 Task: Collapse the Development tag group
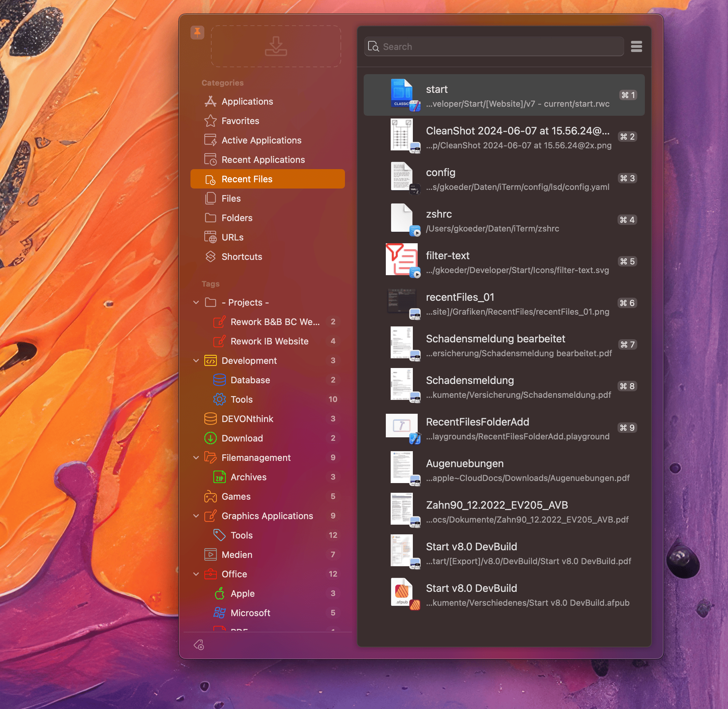(x=196, y=360)
